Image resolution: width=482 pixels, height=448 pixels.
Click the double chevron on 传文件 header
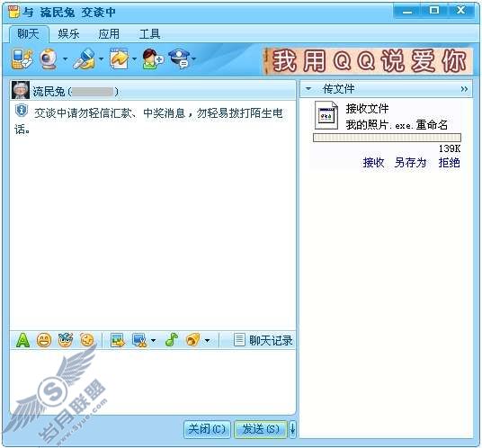coord(464,89)
